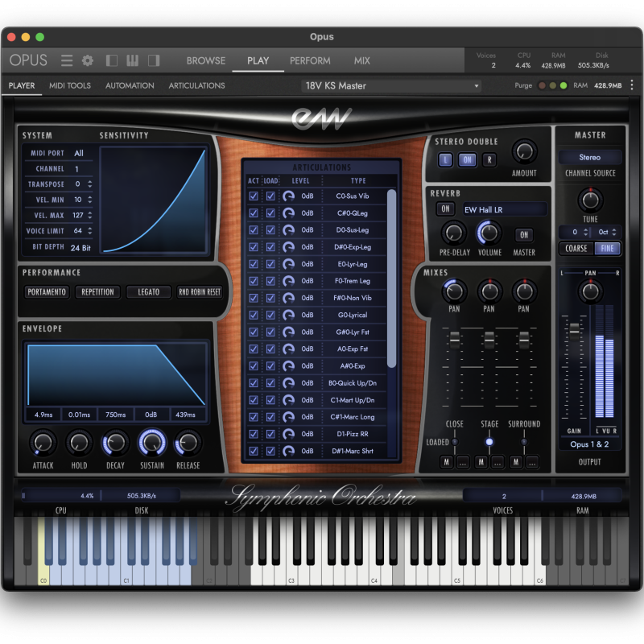Click the Stage mix Pan knob
This screenshot has width=644, height=644.
pyautogui.click(x=489, y=291)
